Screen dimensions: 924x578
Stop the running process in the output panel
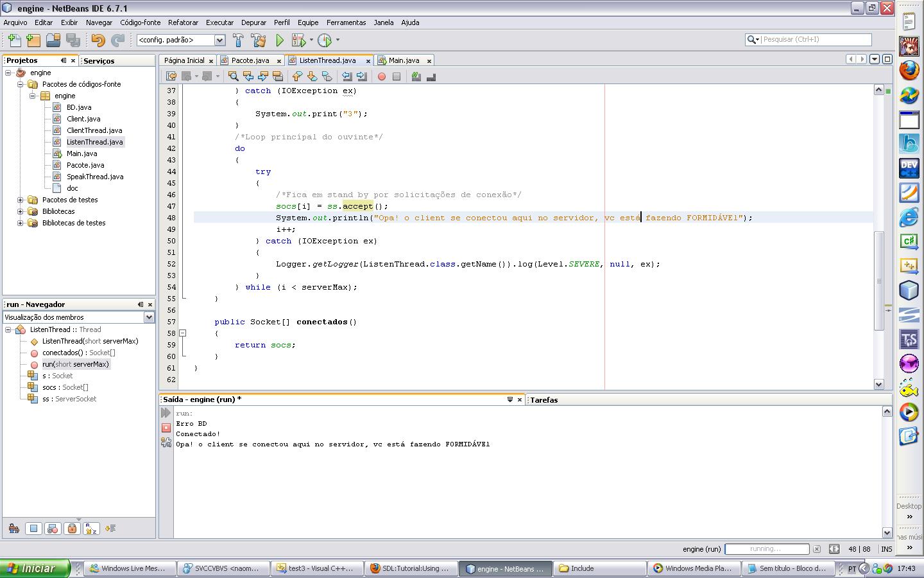pyautogui.click(x=166, y=428)
